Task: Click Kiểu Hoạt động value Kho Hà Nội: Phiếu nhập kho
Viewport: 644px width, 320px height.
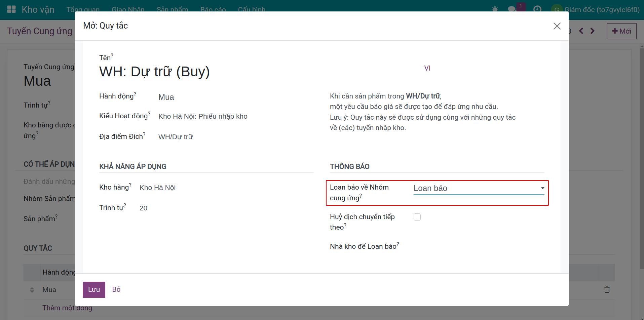Action: click(203, 116)
